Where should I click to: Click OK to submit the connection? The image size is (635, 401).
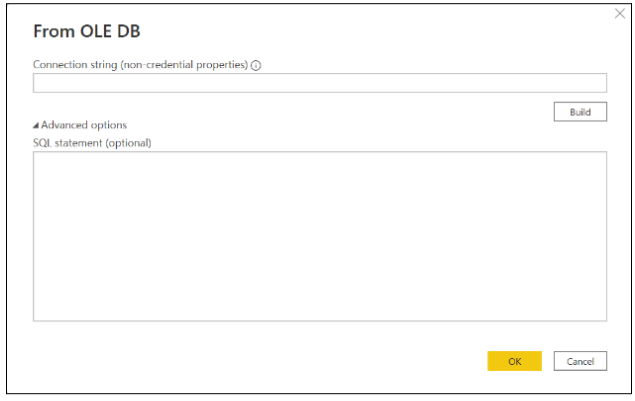coord(514,361)
